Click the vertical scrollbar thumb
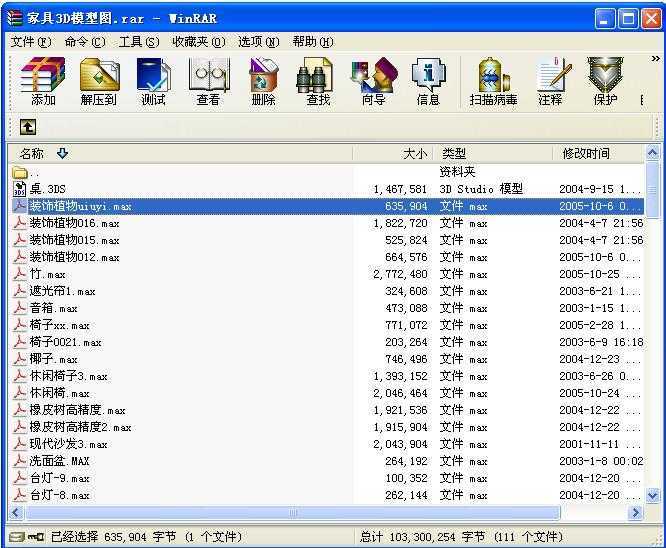 [x=653, y=190]
